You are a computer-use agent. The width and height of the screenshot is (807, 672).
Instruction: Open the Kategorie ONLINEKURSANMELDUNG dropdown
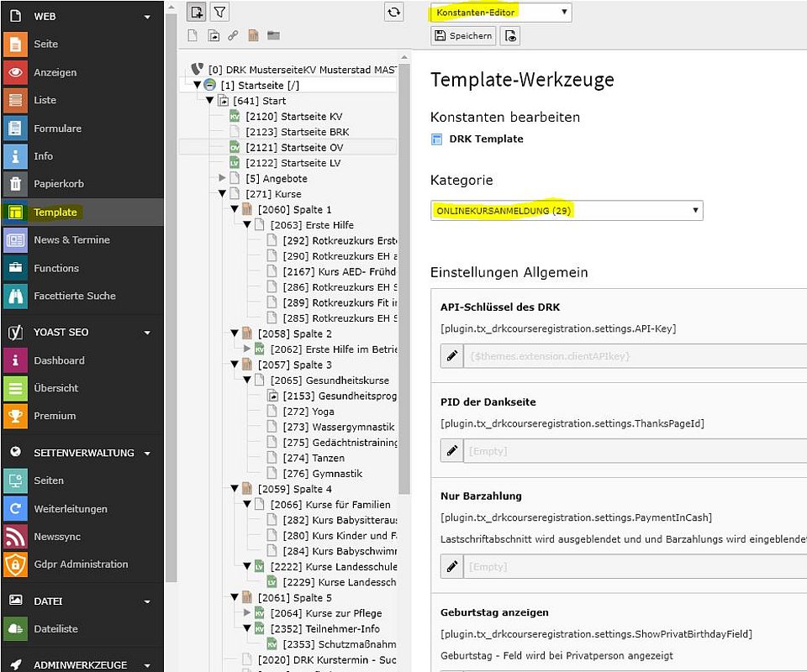pyautogui.click(x=566, y=211)
